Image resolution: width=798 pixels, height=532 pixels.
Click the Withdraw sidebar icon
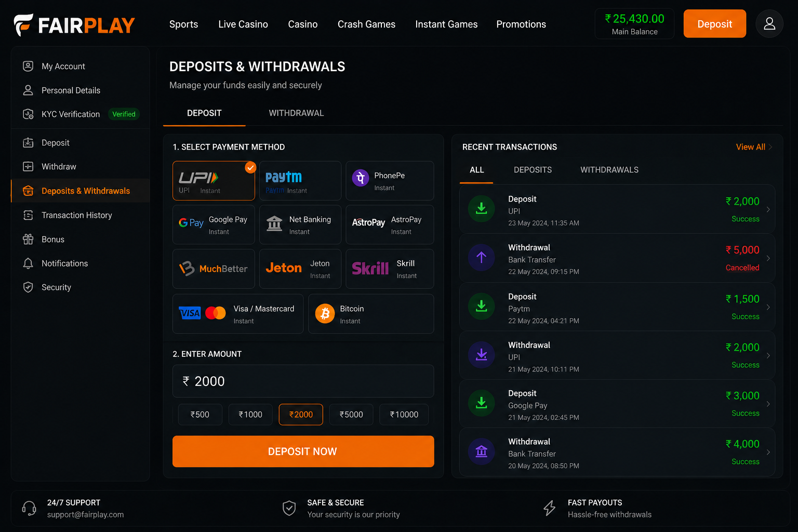(x=28, y=166)
